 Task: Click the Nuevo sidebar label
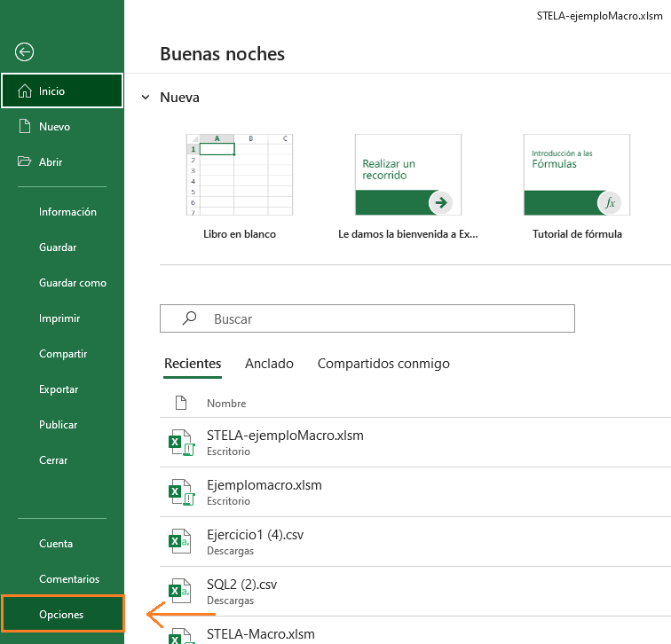54,127
